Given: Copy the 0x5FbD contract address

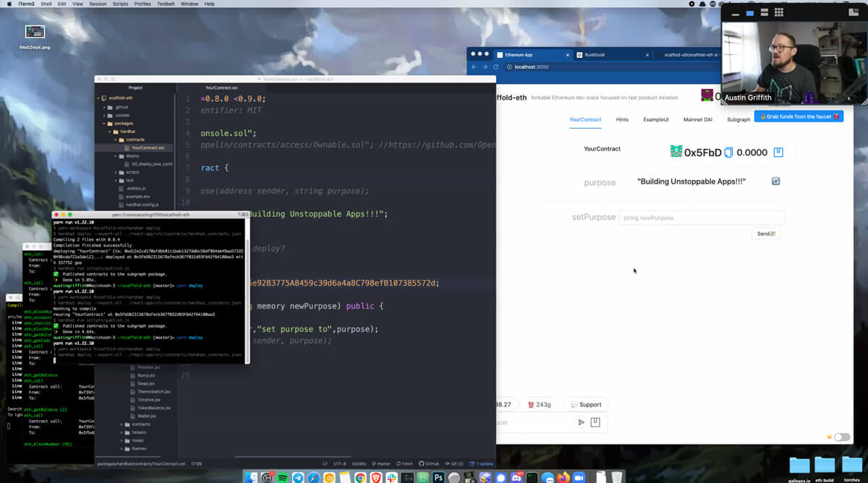Looking at the screenshot, I should (x=729, y=153).
